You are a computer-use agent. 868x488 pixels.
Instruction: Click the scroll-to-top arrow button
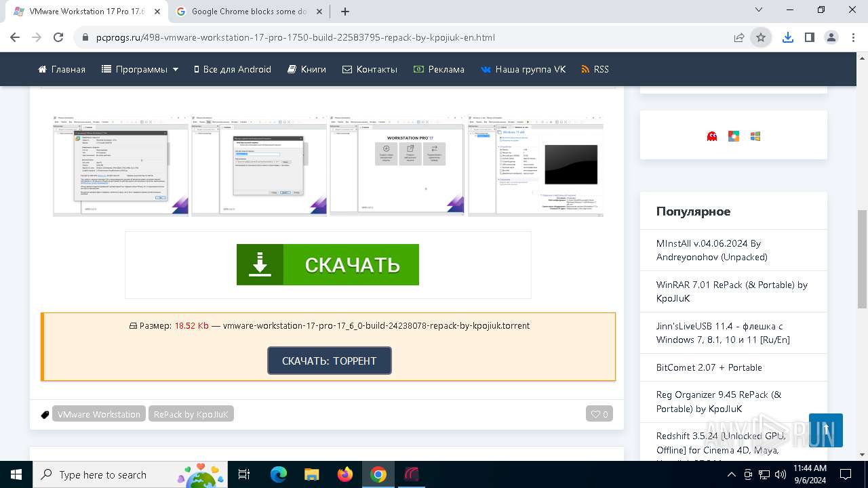(826, 430)
